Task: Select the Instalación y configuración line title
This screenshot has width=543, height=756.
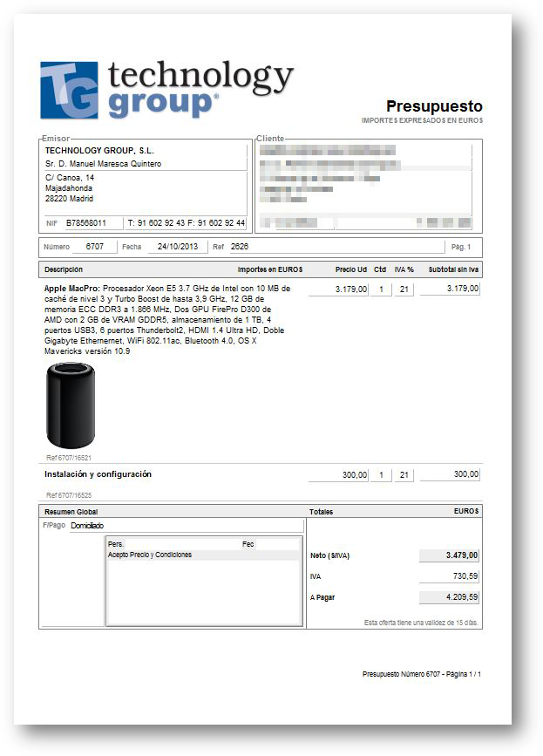Action: pyautogui.click(x=98, y=474)
